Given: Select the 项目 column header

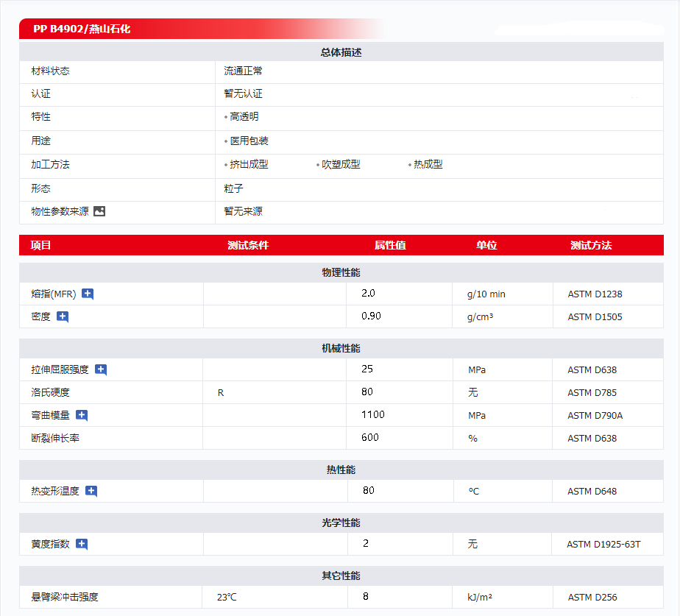Looking at the screenshot, I should coord(40,245).
